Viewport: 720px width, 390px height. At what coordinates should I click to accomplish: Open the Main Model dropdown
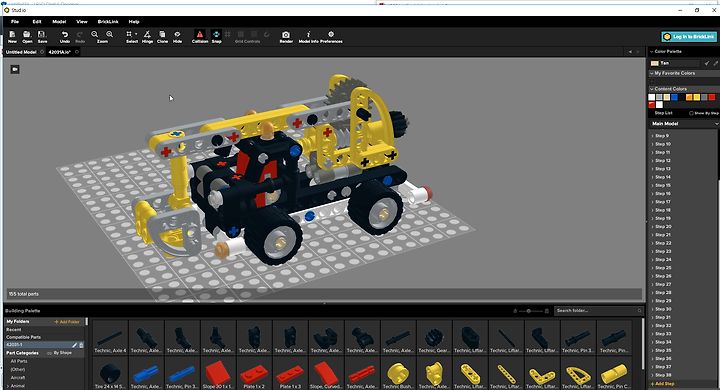716,124
